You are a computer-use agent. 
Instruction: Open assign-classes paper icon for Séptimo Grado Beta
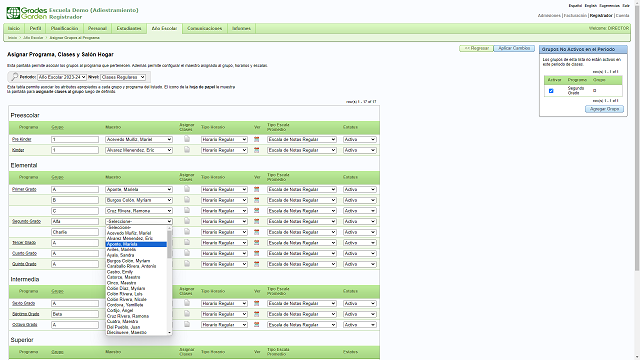tap(187, 313)
